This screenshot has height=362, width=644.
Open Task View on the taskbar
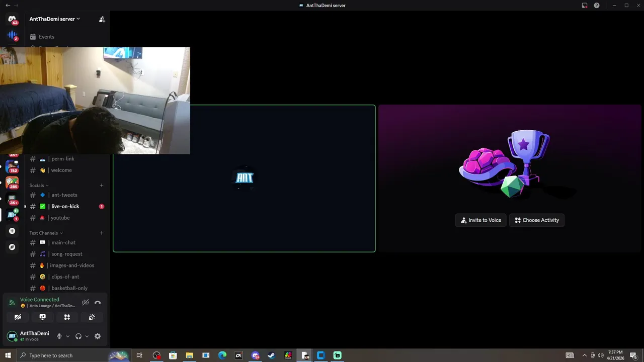pos(139,355)
